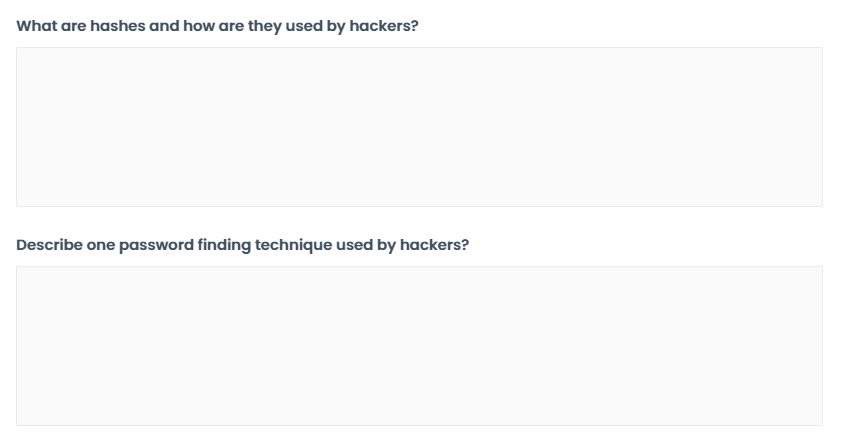Click "hackers?" at end of first question
Image resolution: width=842 pixels, height=442 pixels.
click(388, 25)
